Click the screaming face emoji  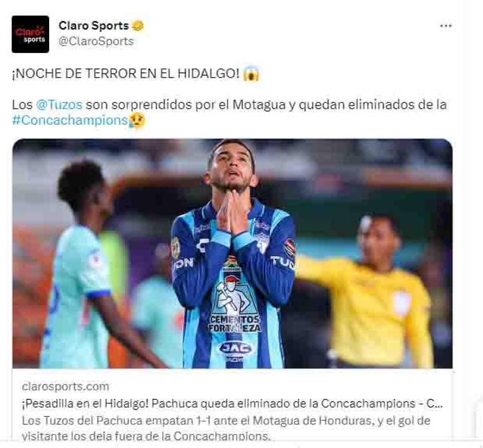251,74
